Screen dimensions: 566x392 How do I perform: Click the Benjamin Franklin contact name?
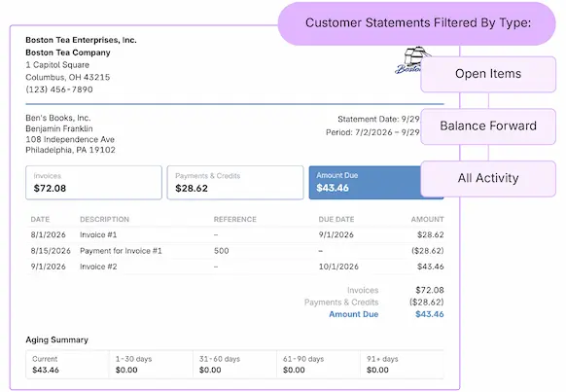coord(59,128)
